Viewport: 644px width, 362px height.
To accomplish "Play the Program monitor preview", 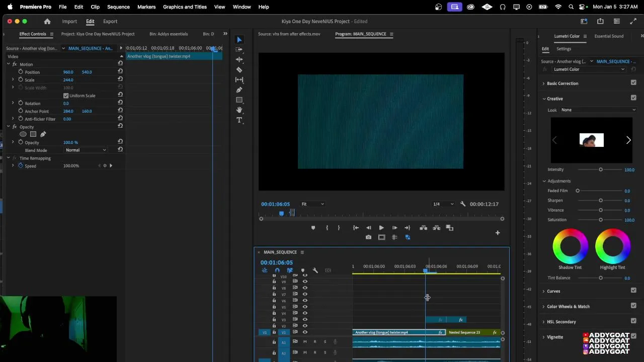I will click(x=381, y=228).
